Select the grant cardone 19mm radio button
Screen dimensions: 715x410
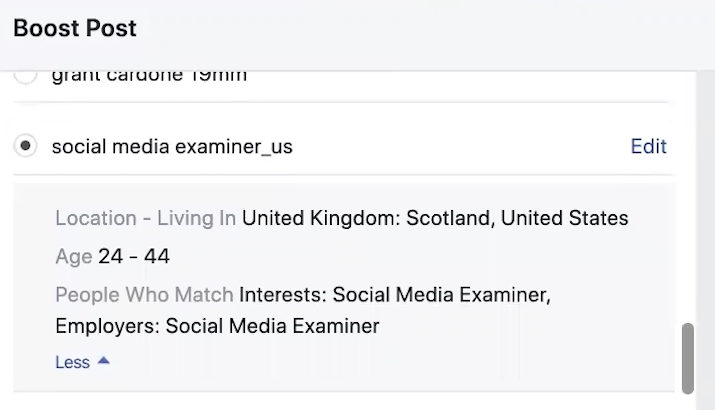point(27,75)
